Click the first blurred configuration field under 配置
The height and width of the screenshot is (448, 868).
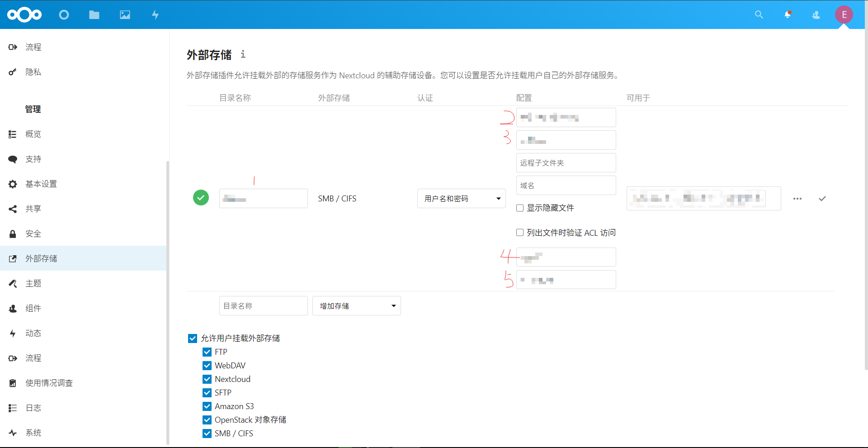pos(566,118)
